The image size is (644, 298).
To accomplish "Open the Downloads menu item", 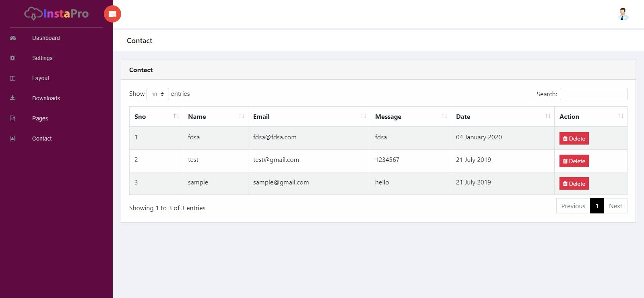I will point(46,98).
